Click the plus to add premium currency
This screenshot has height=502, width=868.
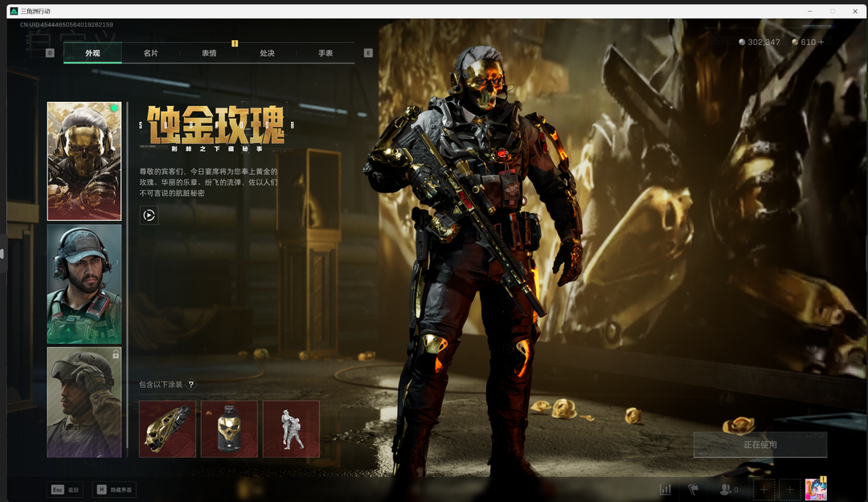tap(821, 42)
